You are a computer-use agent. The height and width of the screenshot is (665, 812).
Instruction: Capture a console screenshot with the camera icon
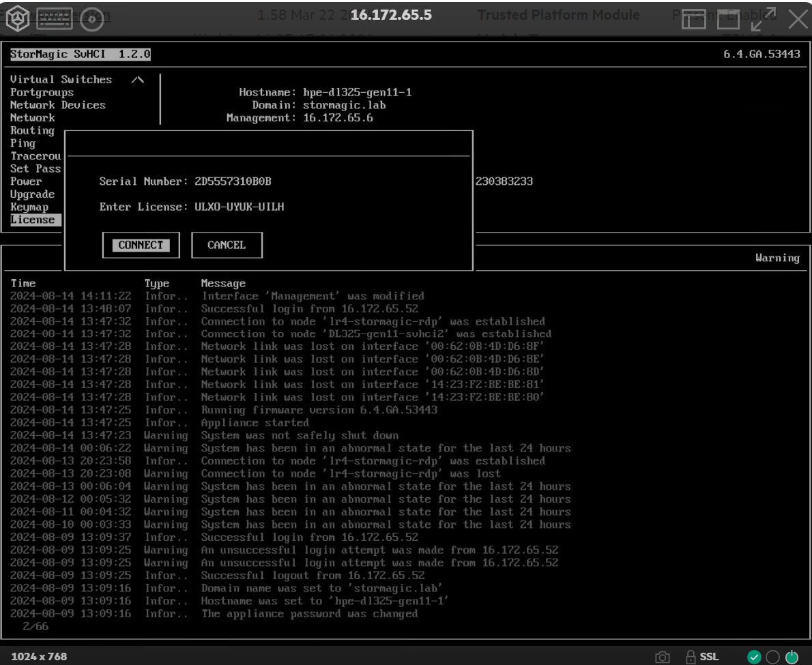[x=663, y=657]
